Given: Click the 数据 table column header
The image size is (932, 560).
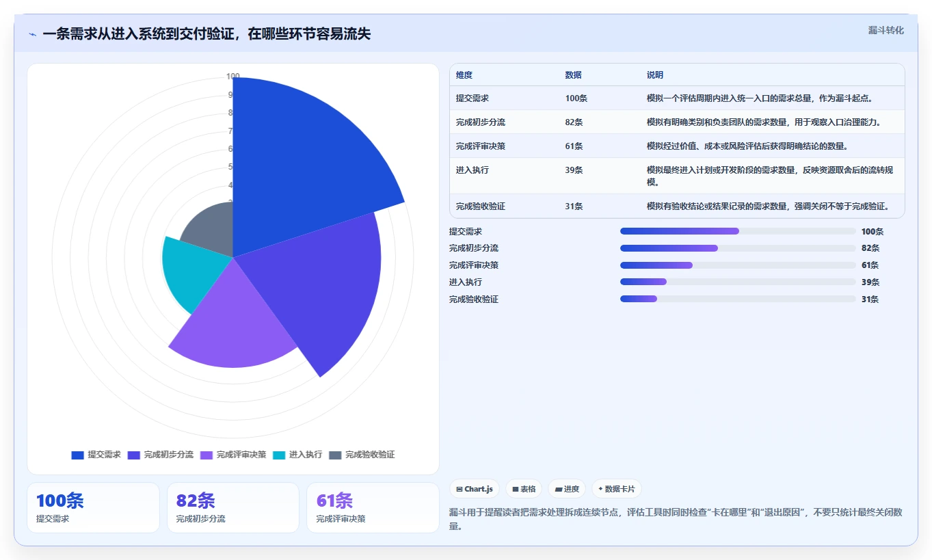Looking at the screenshot, I should point(574,75).
